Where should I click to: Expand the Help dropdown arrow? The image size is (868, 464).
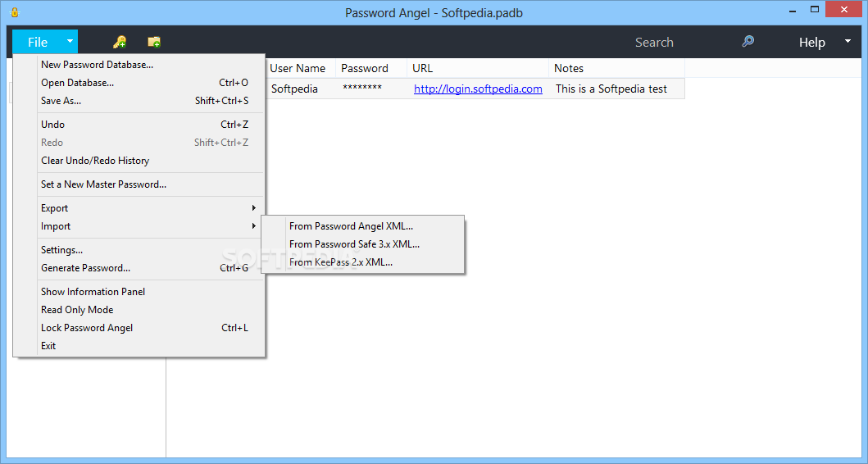(x=848, y=42)
